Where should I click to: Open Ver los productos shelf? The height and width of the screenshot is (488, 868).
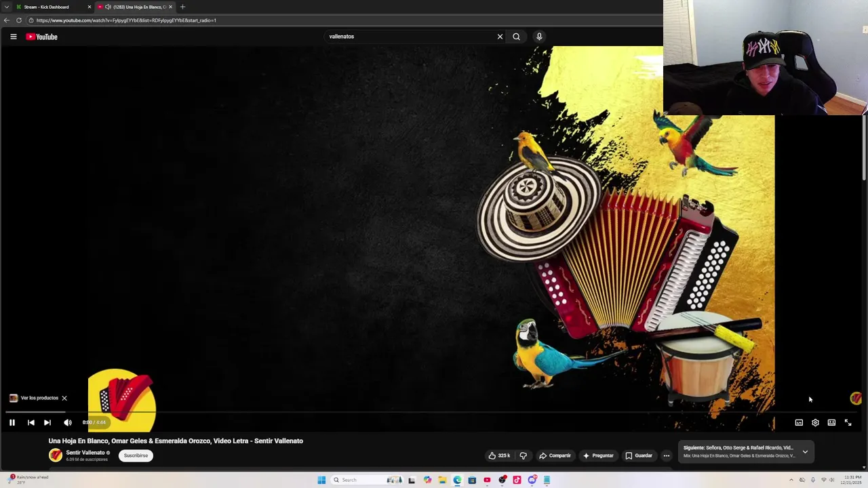34,398
